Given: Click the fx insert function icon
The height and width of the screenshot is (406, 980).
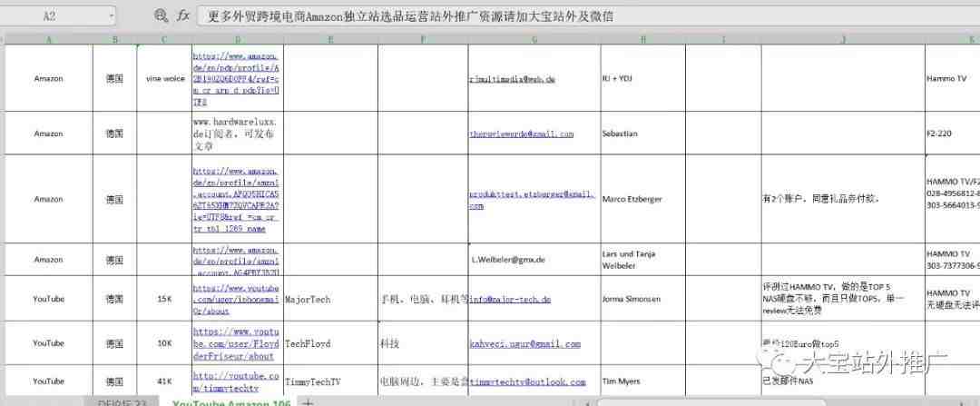Looking at the screenshot, I should [x=182, y=15].
